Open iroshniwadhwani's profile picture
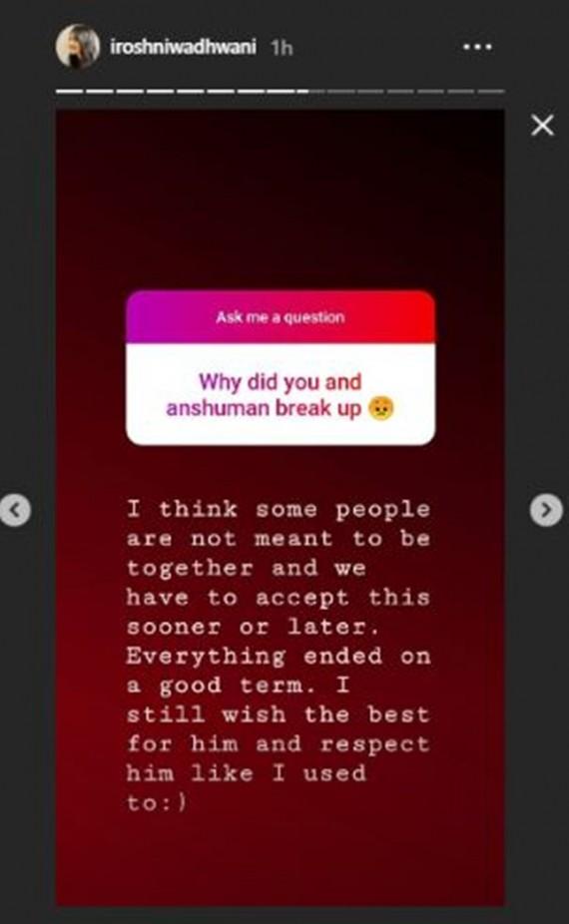The height and width of the screenshot is (924, 569). [77, 46]
